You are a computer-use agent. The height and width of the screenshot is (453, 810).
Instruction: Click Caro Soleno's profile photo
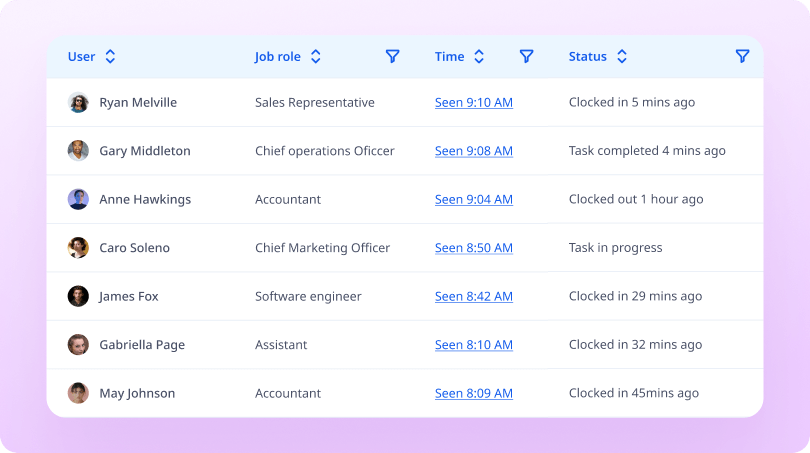coord(78,248)
